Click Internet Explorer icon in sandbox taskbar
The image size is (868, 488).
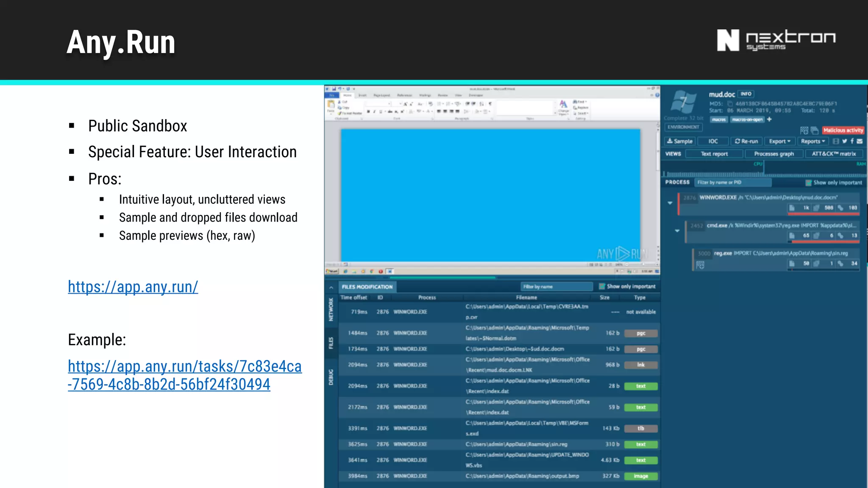point(345,271)
